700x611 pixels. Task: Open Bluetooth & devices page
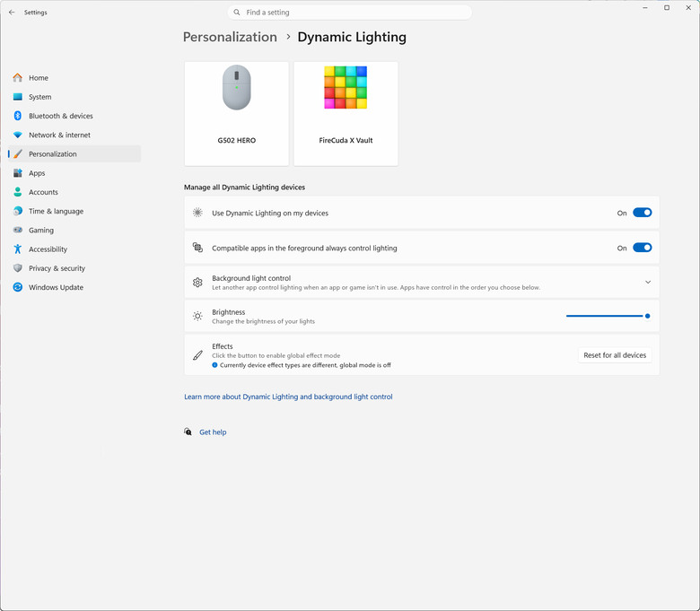74,116
